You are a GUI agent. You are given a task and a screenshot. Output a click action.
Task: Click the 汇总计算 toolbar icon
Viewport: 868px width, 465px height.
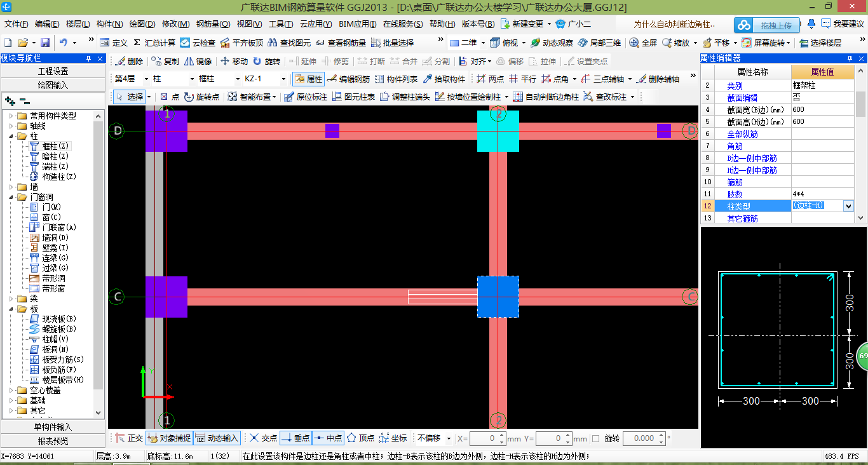154,43
